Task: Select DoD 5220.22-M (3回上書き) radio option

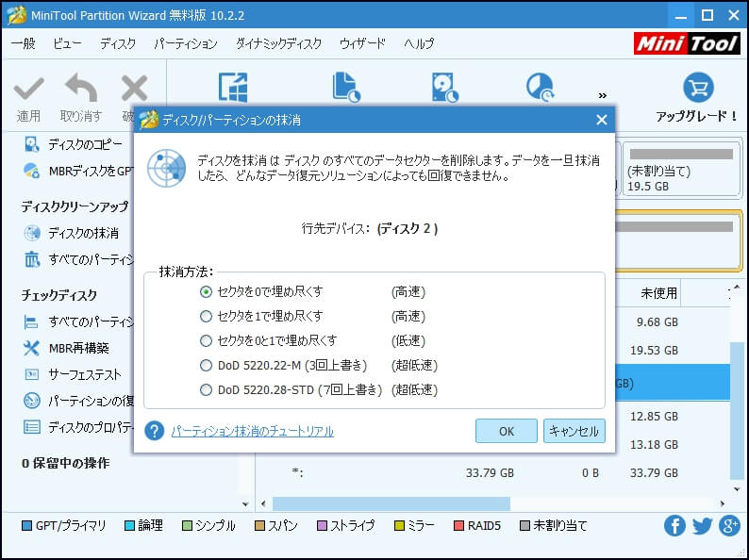Action: point(206,365)
